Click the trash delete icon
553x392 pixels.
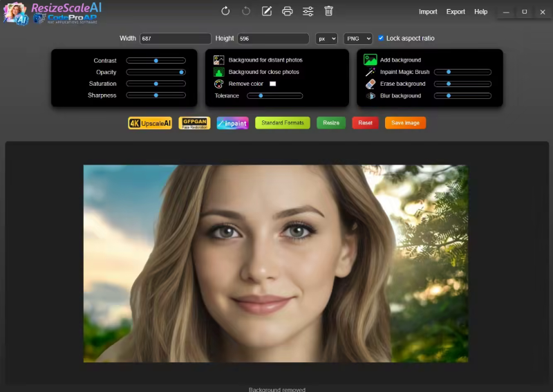[x=328, y=11]
